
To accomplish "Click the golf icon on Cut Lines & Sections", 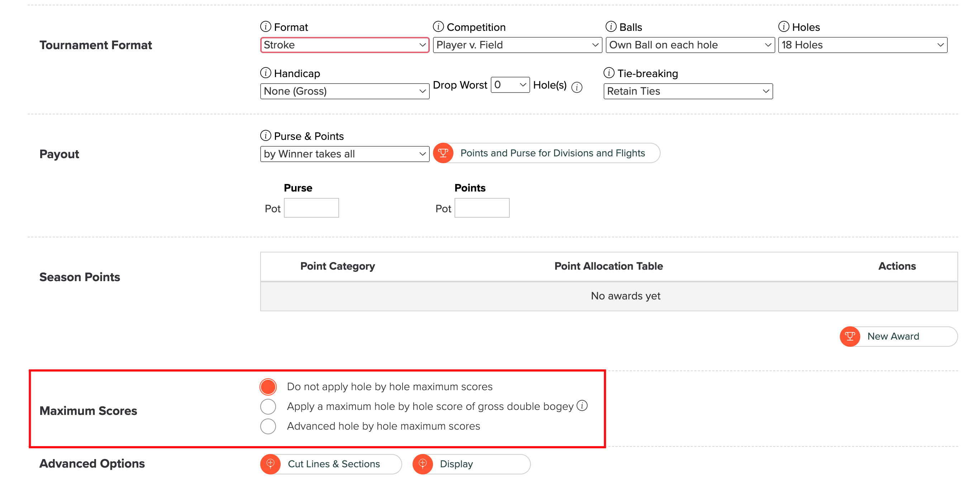I will (271, 464).
